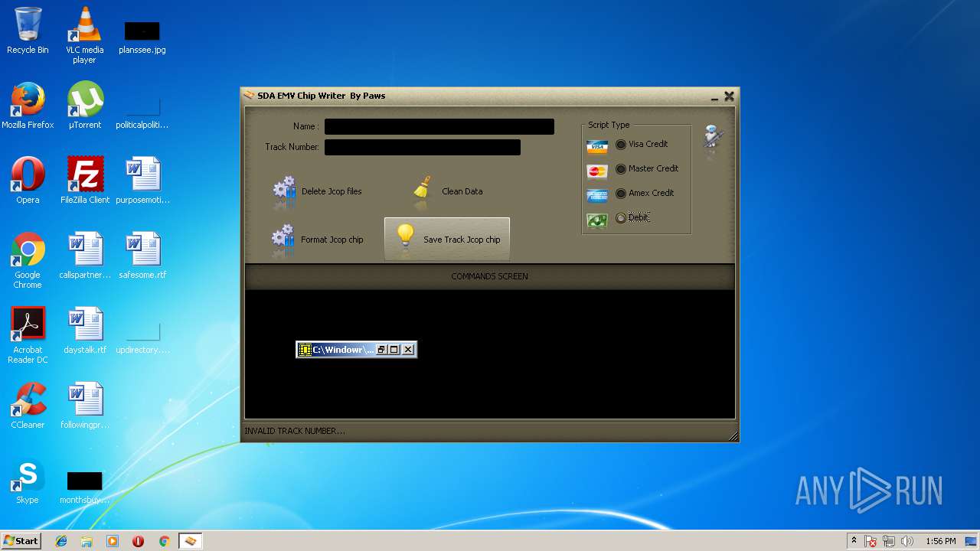Select the followingpr document icon
This screenshot has height=551, width=980.
coord(85,406)
